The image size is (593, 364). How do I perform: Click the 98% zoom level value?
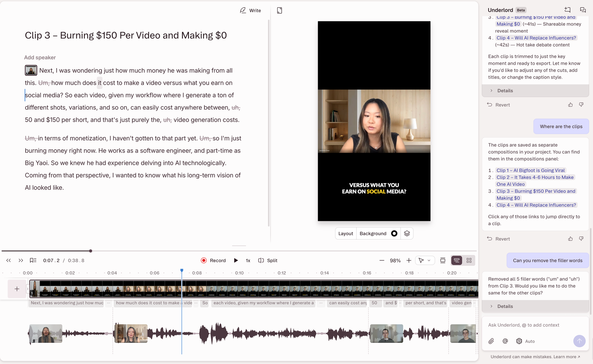tap(395, 260)
